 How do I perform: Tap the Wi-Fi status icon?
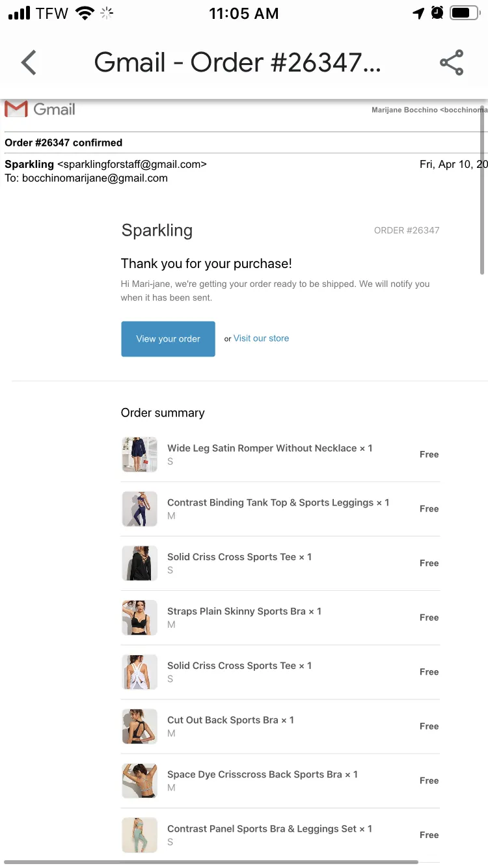tap(85, 13)
